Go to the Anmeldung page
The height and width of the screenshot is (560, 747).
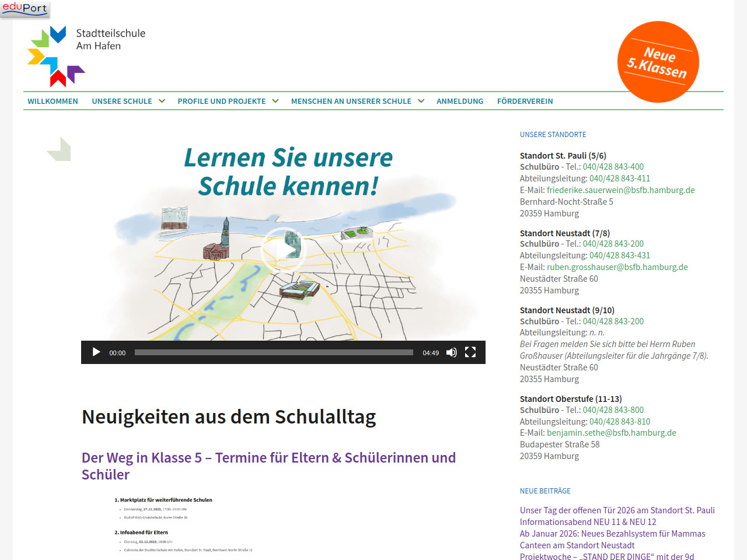(x=460, y=101)
